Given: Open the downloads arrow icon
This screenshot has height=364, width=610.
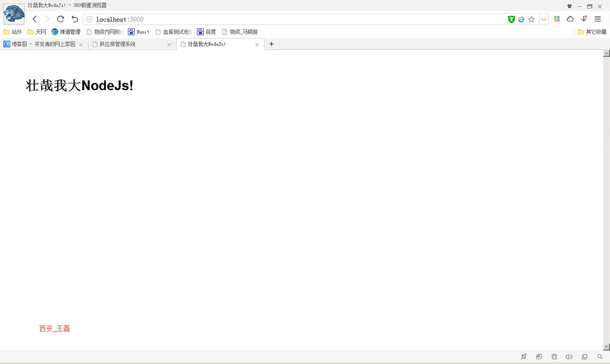Looking at the screenshot, I should (584, 19).
